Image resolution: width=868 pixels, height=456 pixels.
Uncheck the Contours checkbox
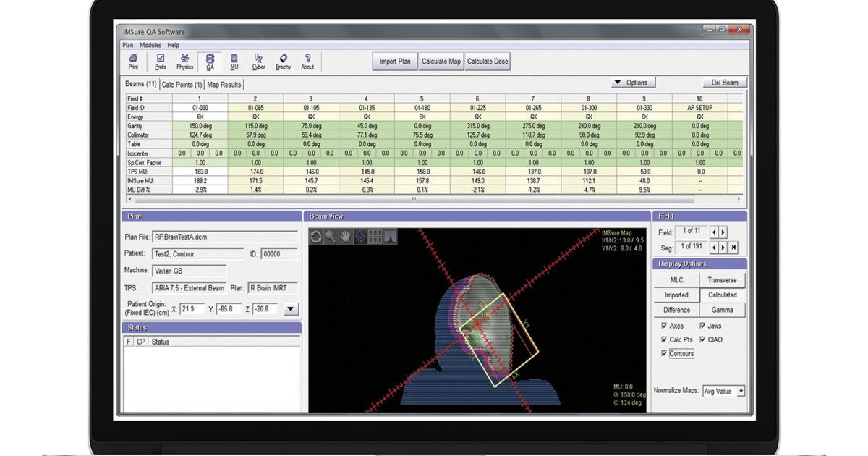click(x=664, y=353)
